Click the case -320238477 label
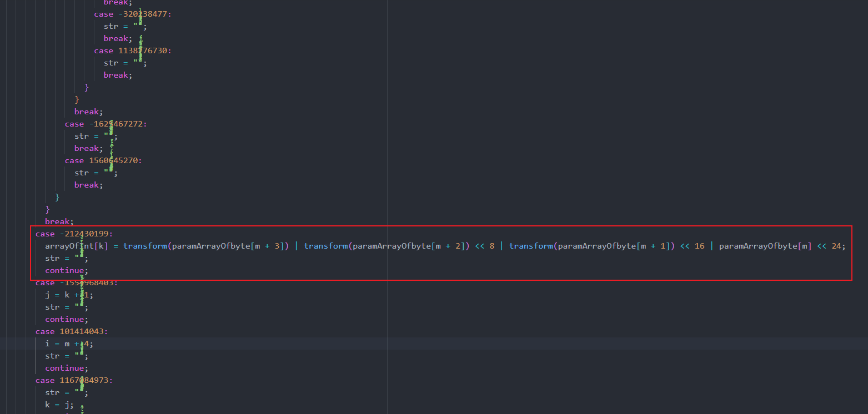The height and width of the screenshot is (414, 868). pyautogui.click(x=133, y=14)
